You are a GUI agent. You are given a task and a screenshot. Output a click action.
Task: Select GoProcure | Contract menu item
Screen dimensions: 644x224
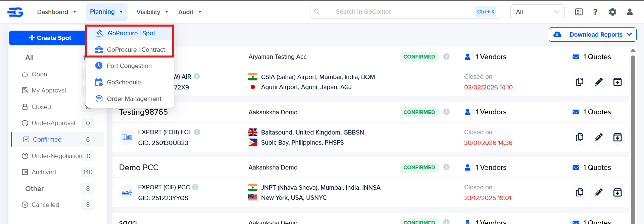130,49
